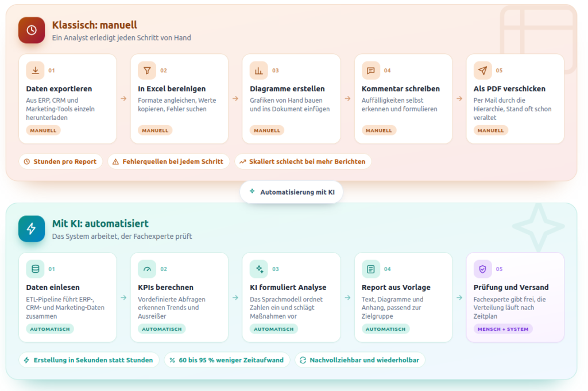This screenshot has height=391, width=588.
Task: Select the 'Automatisierung mit KI' pill
Action: (x=291, y=192)
